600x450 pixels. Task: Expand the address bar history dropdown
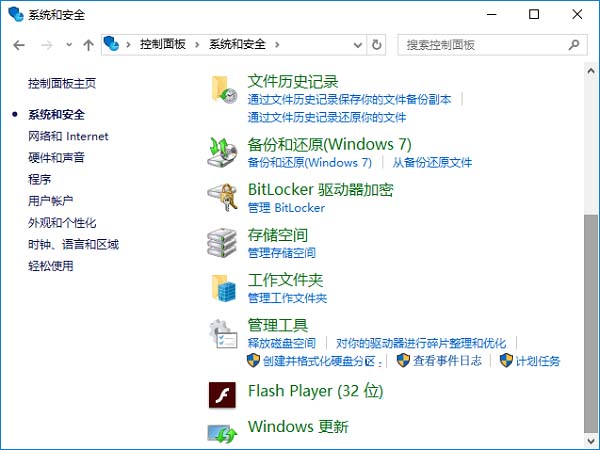pyautogui.click(x=358, y=45)
